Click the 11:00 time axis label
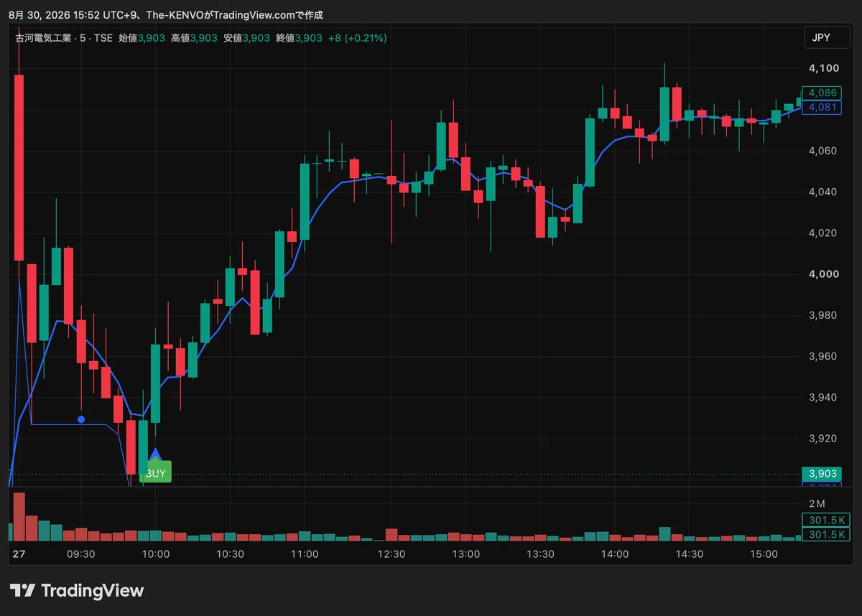This screenshot has width=862, height=616. coord(305,554)
